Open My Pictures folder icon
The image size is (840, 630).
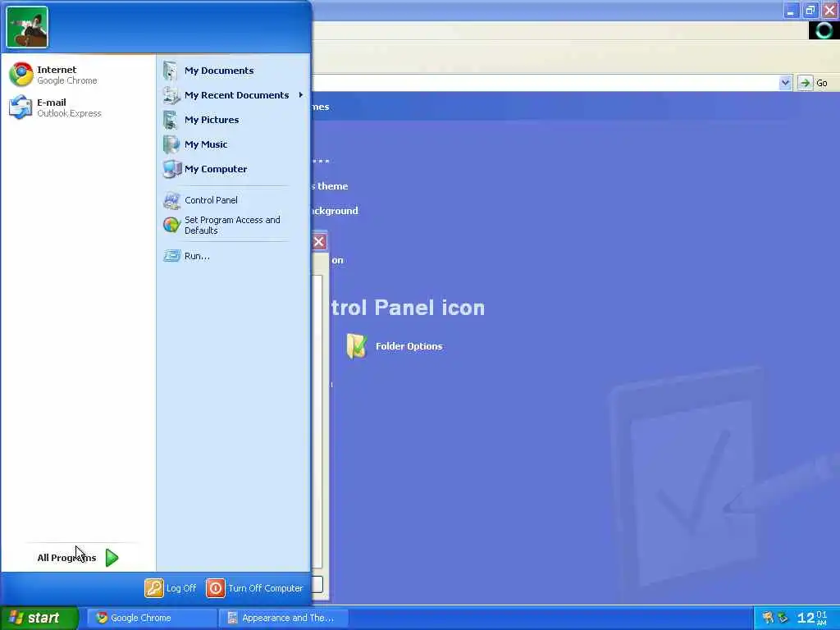click(171, 120)
